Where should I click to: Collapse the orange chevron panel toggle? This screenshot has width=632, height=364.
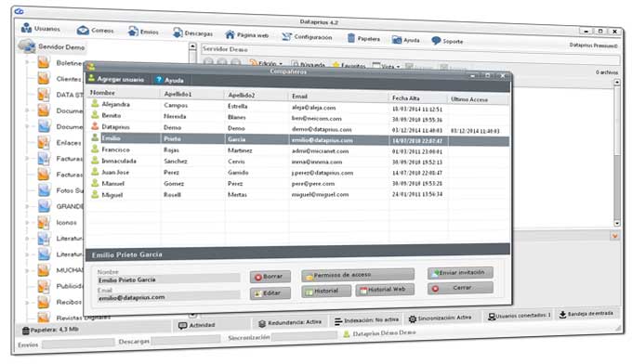[x=614, y=236]
